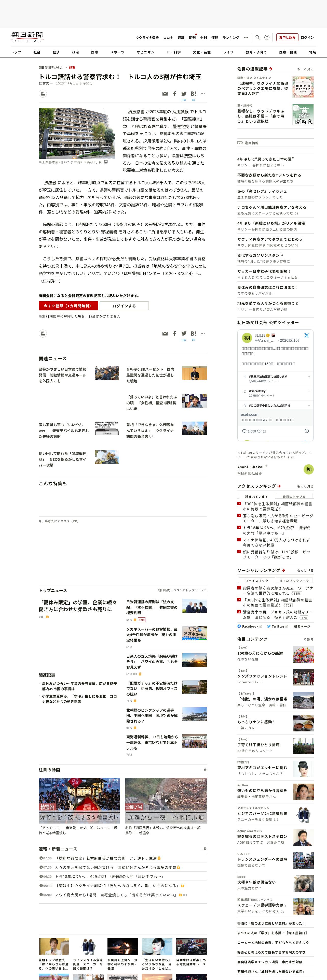This screenshot has height=980, width=327.
Task: Open 墓 新時代 series thumbnail
Action: tap(303, 114)
